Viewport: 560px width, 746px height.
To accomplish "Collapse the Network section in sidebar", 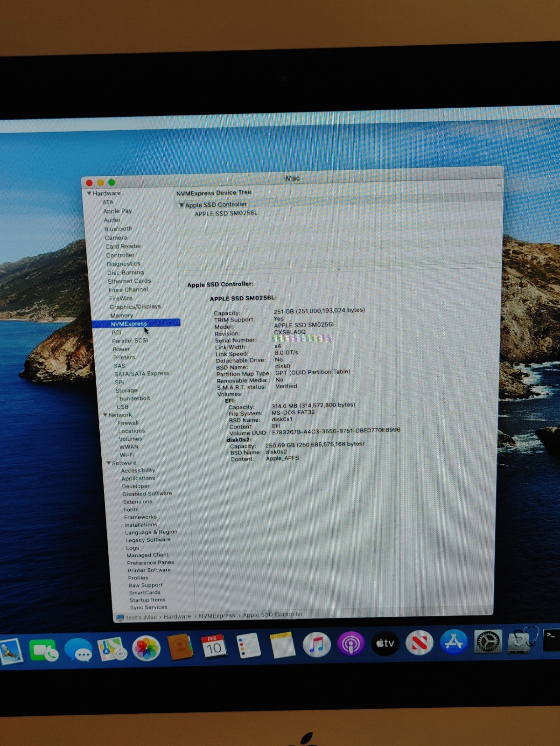I will pyautogui.click(x=105, y=415).
